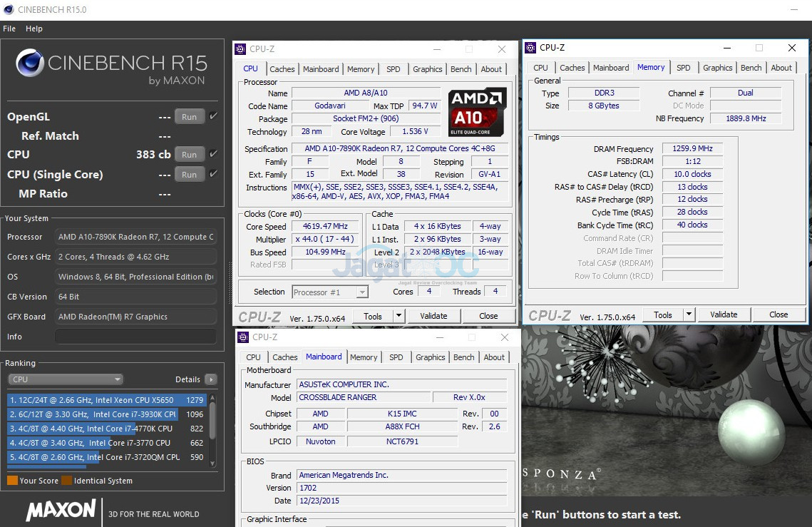Click the Cinebench R15 sphere logo
Viewport: 812px width, 527px height.
coord(29,63)
